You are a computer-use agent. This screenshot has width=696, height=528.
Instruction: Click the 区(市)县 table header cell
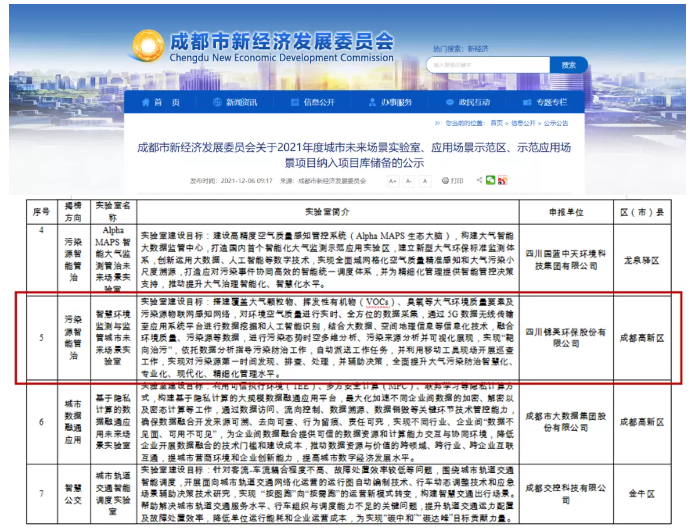pos(642,212)
